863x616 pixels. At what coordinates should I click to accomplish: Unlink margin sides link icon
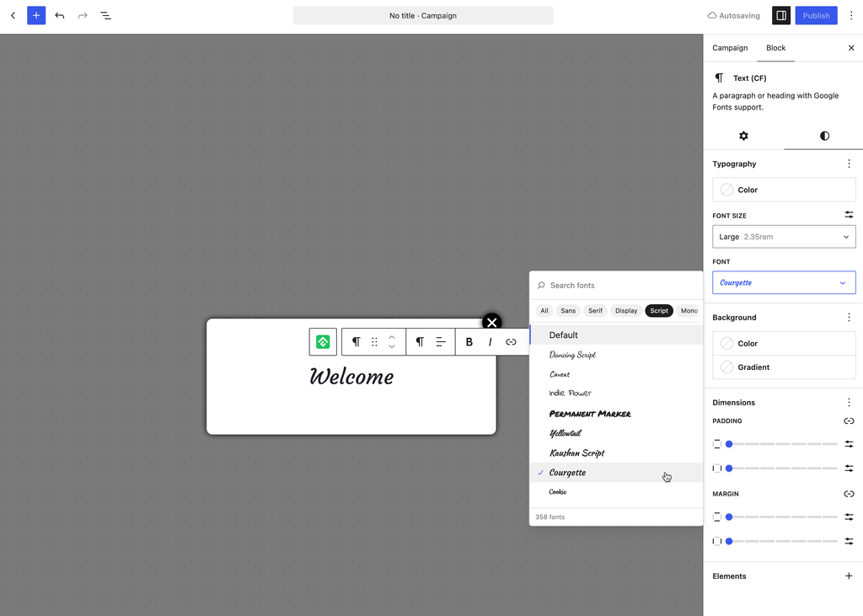point(849,494)
